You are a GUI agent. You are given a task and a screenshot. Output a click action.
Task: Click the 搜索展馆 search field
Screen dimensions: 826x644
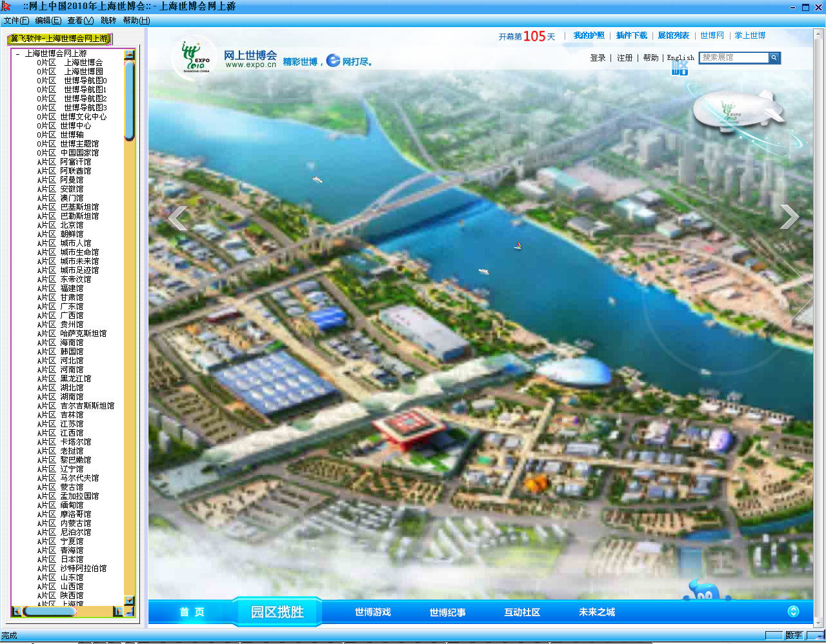click(734, 58)
